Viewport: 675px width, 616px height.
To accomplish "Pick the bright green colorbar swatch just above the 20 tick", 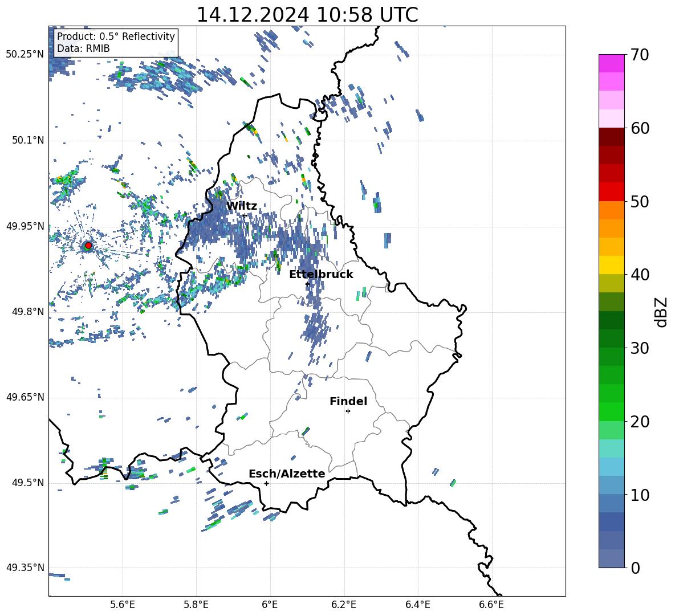I will tap(611, 411).
